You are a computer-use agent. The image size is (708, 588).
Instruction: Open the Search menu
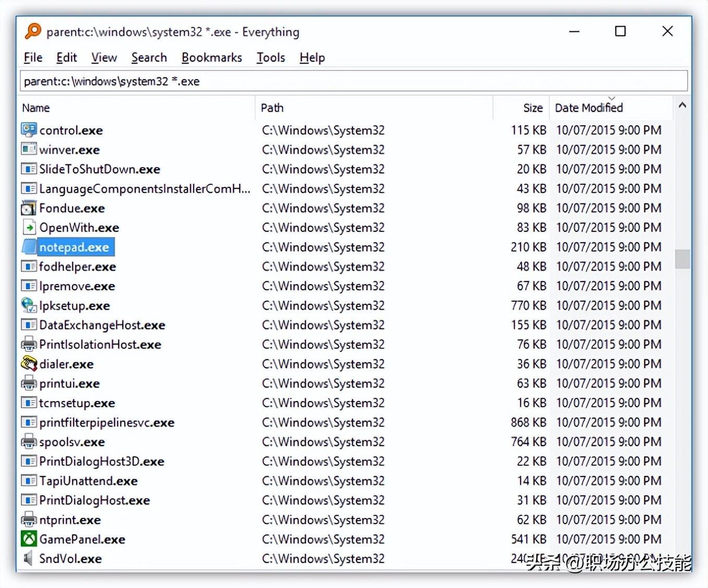(149, 57)
